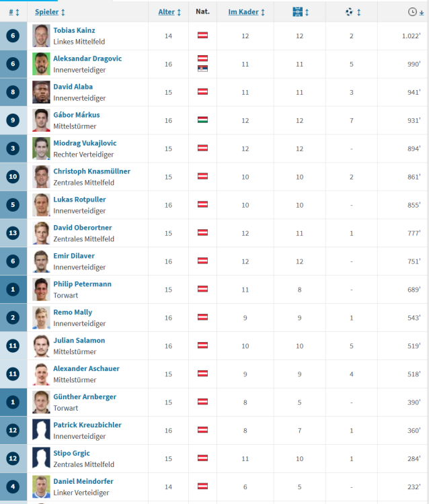Screen dimensions: 429x504
Task: Click Emir Dilaver's portrait photo
Action: click(41, 260)
